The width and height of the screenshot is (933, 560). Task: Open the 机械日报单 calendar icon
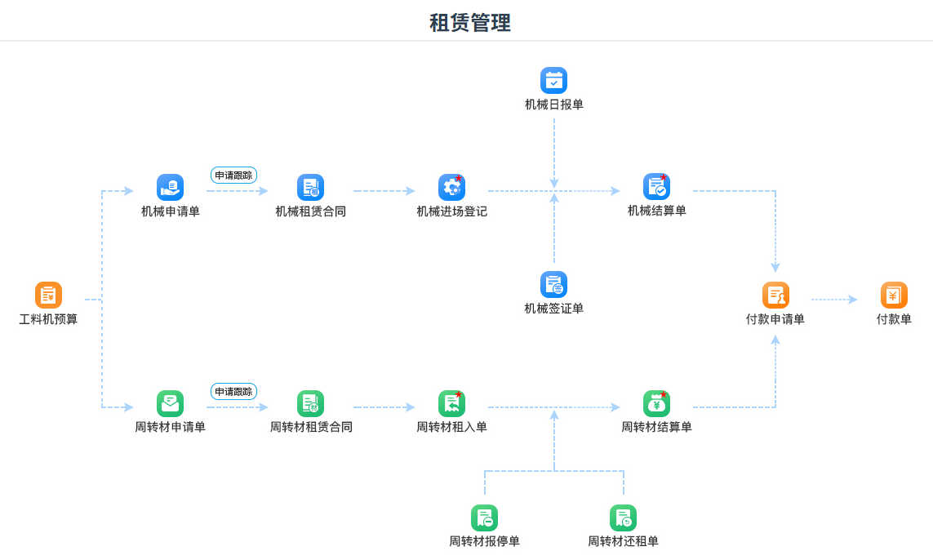554,80
